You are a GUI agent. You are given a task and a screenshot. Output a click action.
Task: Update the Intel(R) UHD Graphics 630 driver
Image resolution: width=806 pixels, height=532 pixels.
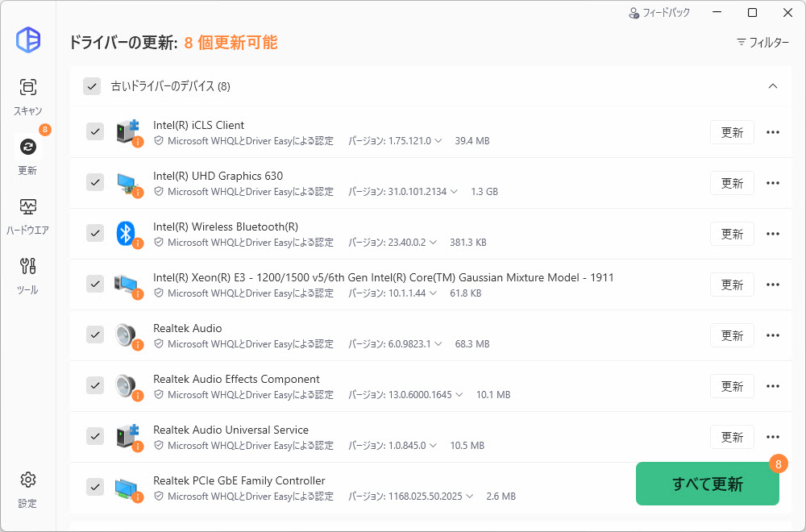pos(732,184)
